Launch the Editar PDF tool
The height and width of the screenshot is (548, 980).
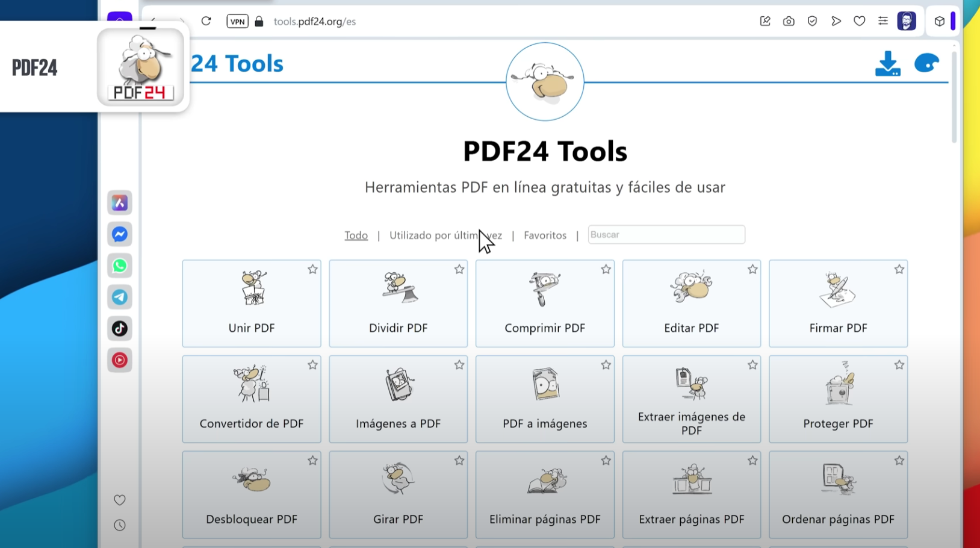coord(691,304)
